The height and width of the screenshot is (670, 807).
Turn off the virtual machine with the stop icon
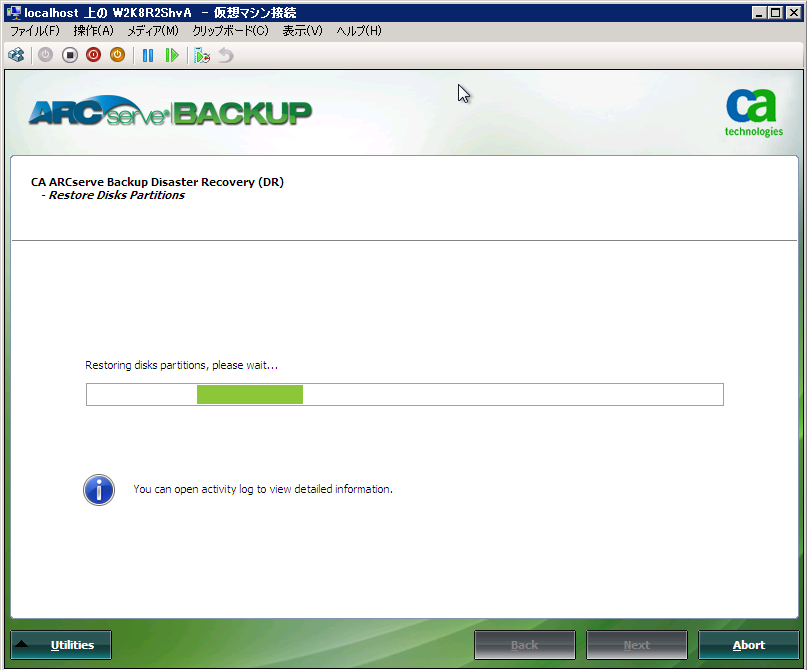pyautogui.click(x=70, y=55)
